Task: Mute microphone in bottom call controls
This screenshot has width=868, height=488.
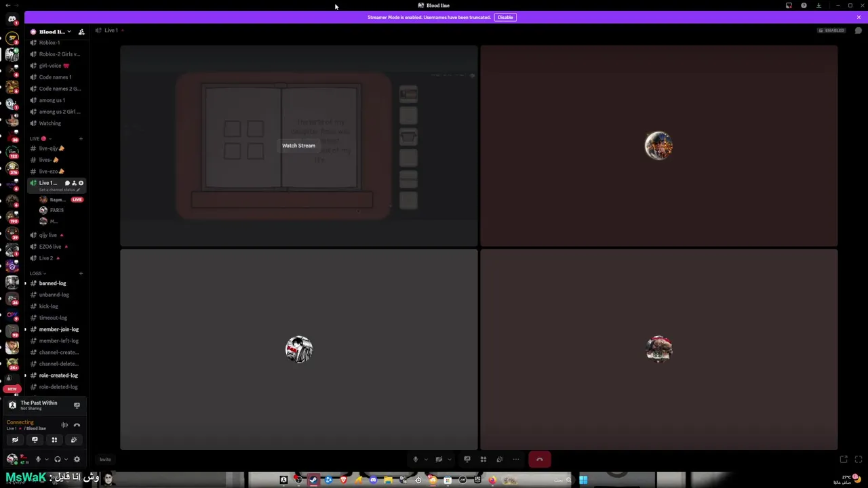Action: click(x=416, y=460)
